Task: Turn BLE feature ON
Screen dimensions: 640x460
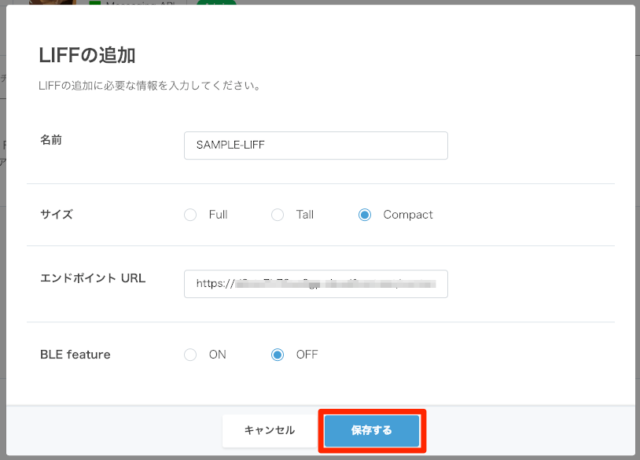Action: tap(190, 355)
